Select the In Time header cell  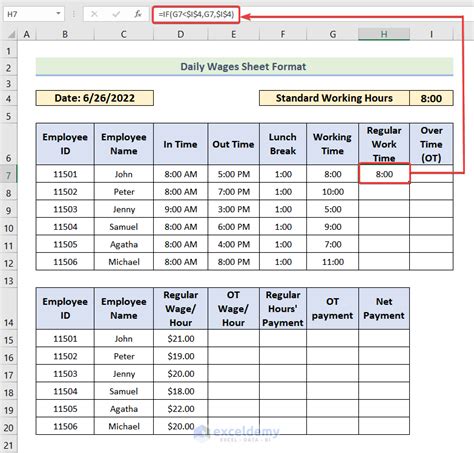[180, 144]
